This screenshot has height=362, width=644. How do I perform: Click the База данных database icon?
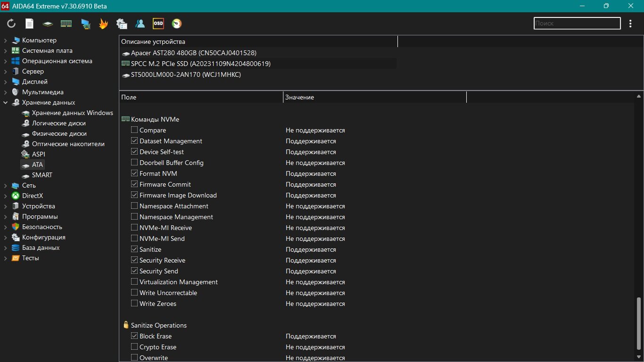point(16,247)
